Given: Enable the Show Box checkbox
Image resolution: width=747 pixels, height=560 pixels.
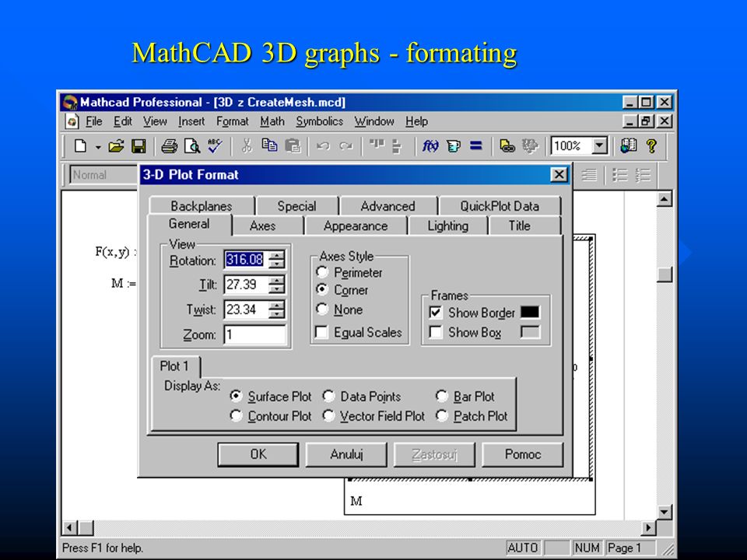Looking at the screenshot, I should click(x=436, y=332).
